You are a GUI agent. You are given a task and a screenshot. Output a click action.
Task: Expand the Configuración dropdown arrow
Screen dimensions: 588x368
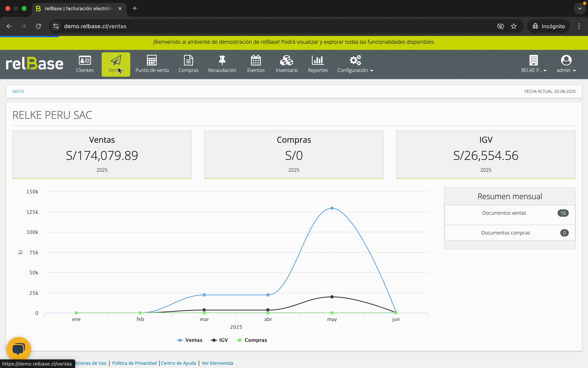(372, 71)
